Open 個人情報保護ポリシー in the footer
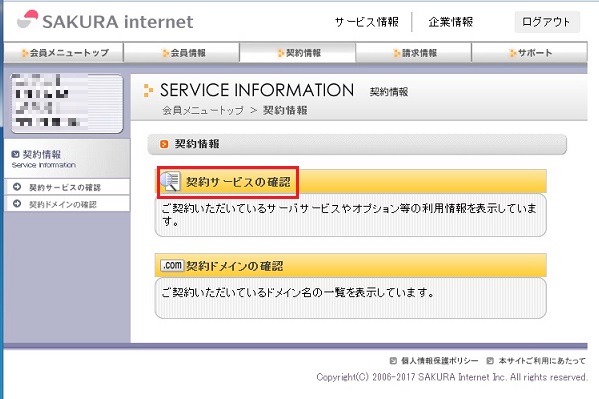 click(x=439, y=361)
